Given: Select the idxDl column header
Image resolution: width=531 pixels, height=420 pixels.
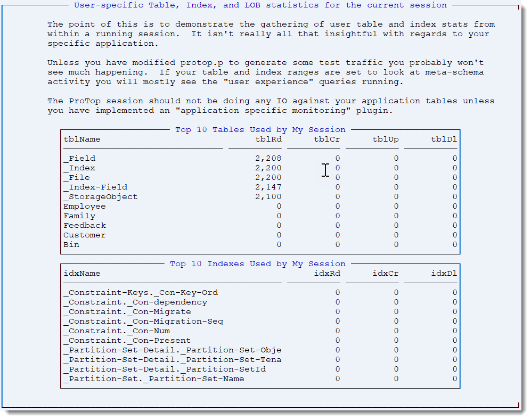Looking at the screenshot, I should (444, 274).
